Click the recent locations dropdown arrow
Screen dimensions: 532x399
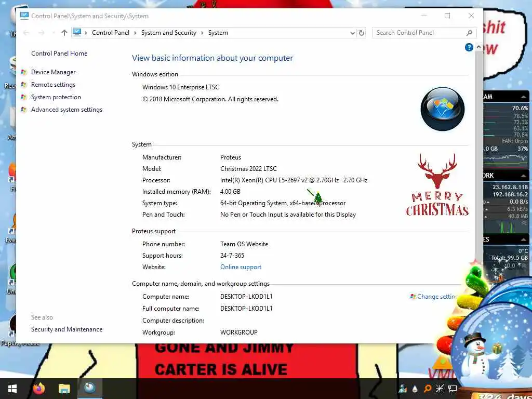54,33
